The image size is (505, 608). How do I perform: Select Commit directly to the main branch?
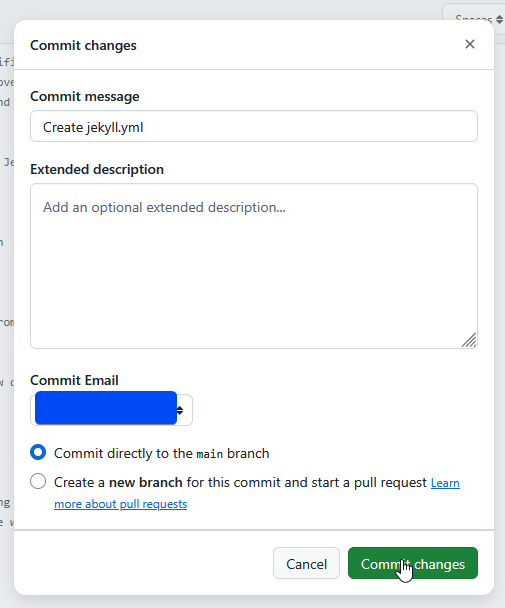pyautogui.click(x=38, y=453)
